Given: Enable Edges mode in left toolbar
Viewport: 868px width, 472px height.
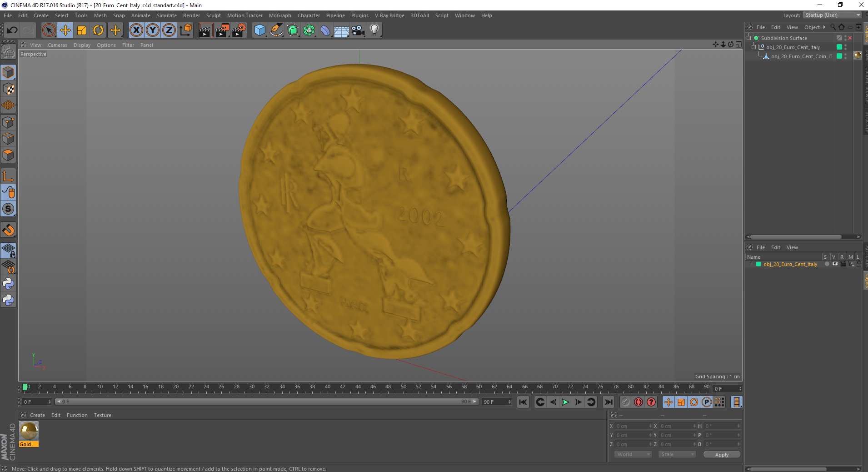Looking at the screenshot, I should tap(8, 139).
